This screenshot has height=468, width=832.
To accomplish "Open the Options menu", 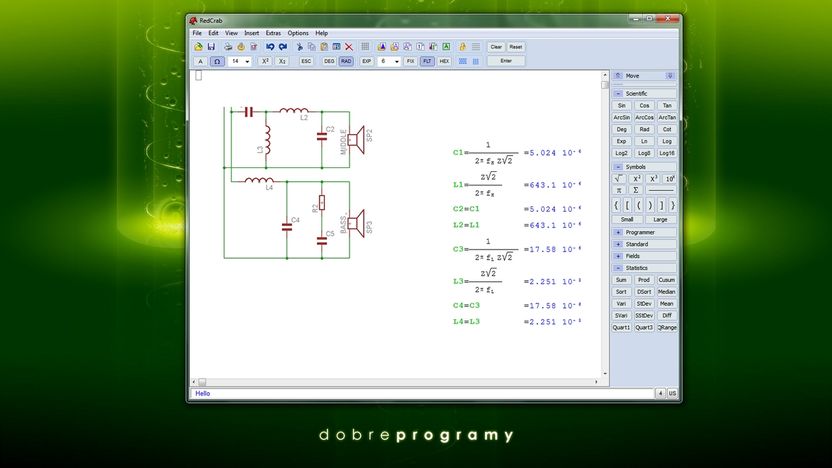I will point(298,33).
